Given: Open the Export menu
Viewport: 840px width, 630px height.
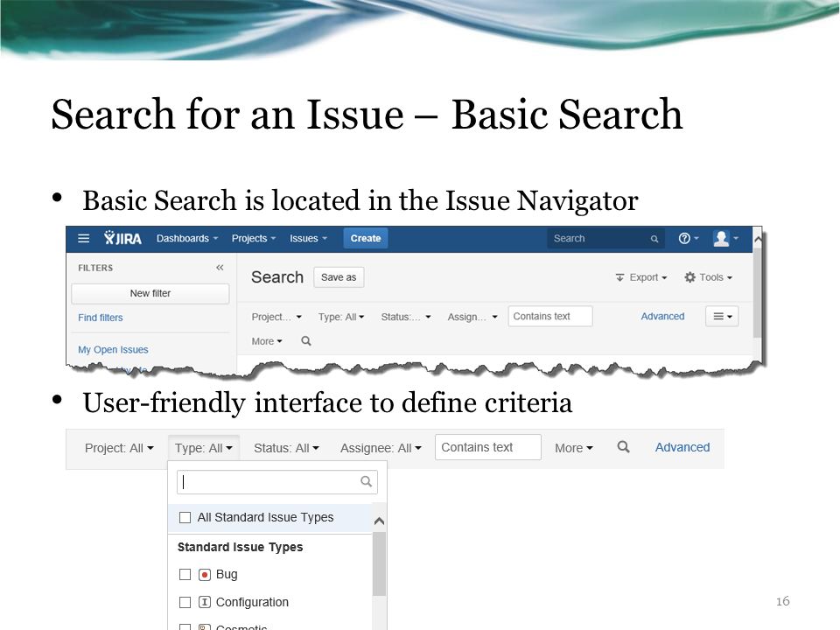Looking at the screenshot, I should (x=641, y=277).
